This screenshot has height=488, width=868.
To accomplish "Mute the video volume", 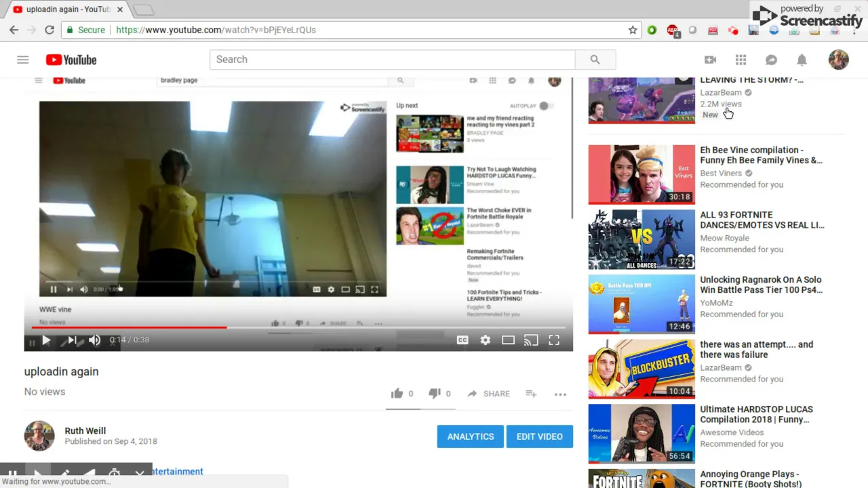I will tap(94, 340).
